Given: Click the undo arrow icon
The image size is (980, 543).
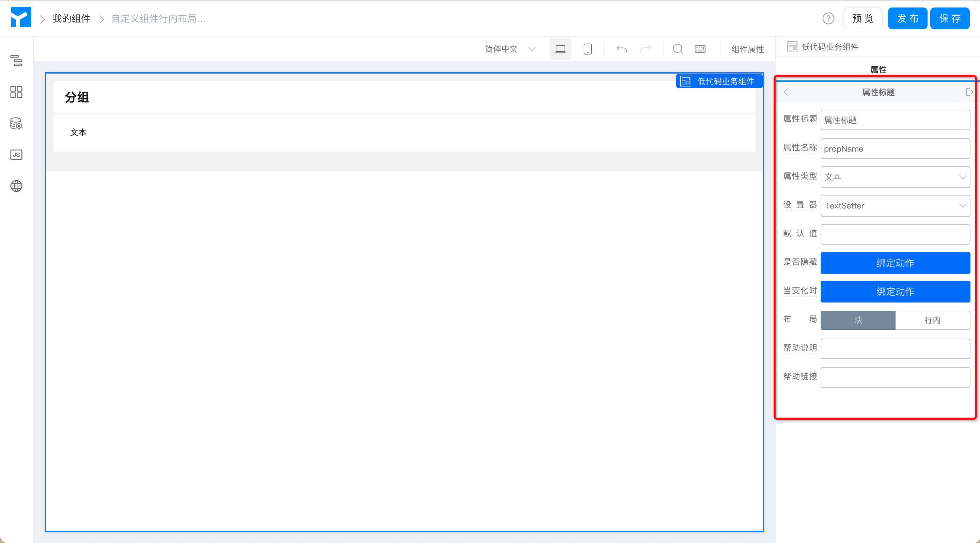Looking at the screenshot, I should click(x=621, y=49).
